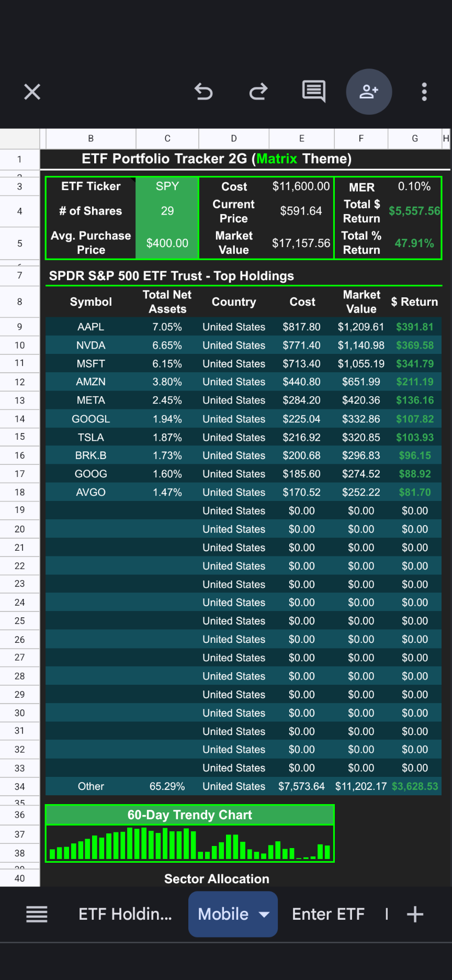This screenshot has height=980, width=452.
Task: Select column D header
Action: [234, 139]
